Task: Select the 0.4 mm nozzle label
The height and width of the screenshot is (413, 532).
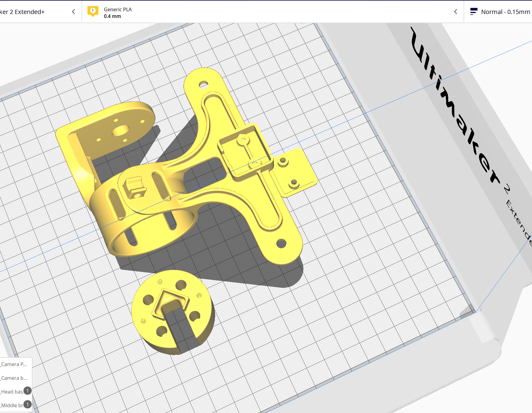Action: point(112,16)
